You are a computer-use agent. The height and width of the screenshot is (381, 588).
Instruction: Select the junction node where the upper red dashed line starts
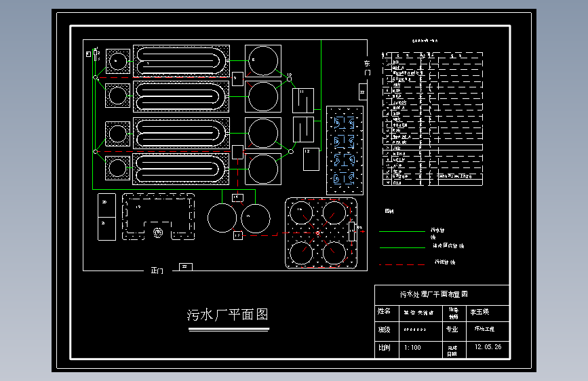coord(95,78)
